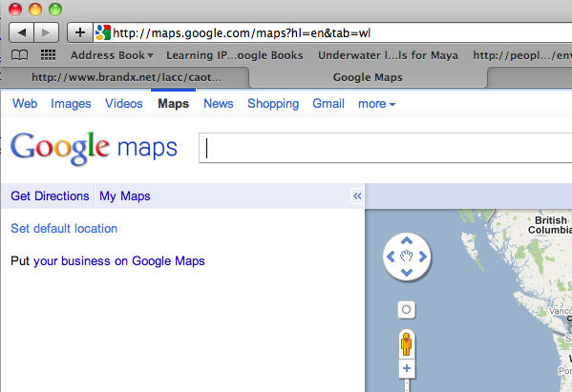This screenshot has width=572, height=392.
Task: Click the browser address bar URL
Action: [242, 33]
